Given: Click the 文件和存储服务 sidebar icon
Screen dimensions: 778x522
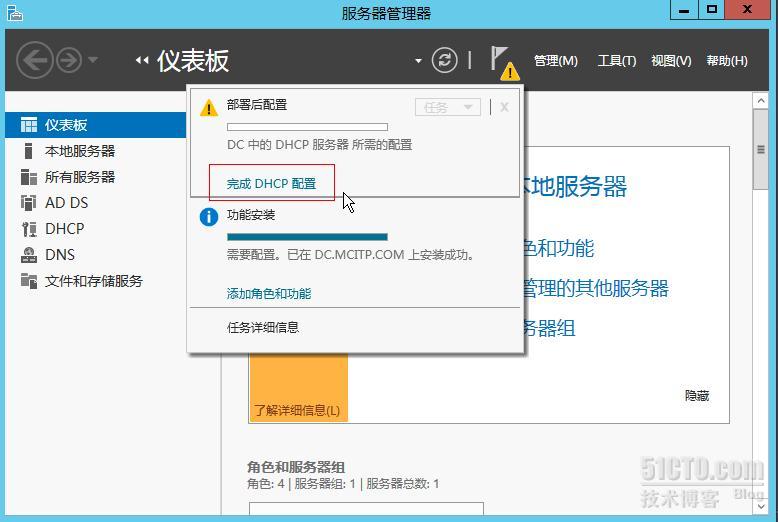Looking at the screenshot, I should coord(29,281).
